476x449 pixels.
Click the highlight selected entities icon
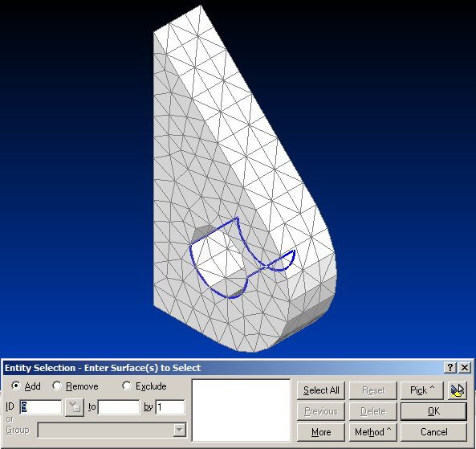point(458,390)
